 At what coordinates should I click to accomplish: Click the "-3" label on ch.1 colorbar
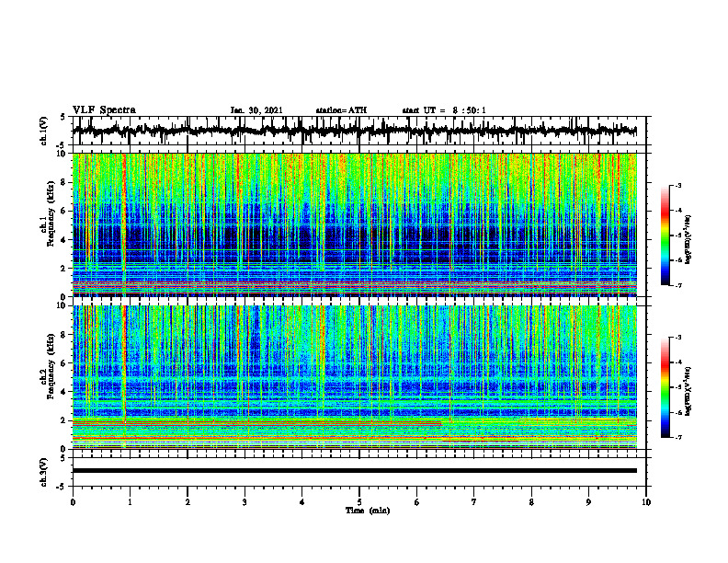coord(678,185)
